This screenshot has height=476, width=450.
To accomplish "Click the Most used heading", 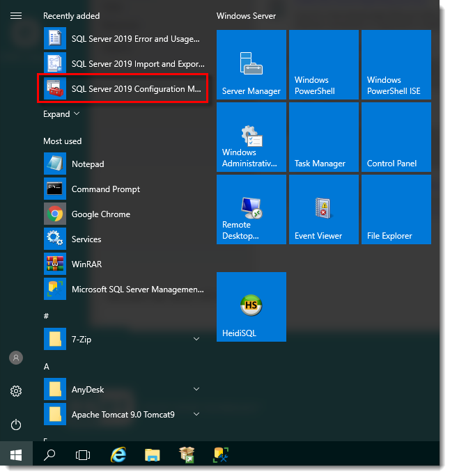I will (63, 142).
